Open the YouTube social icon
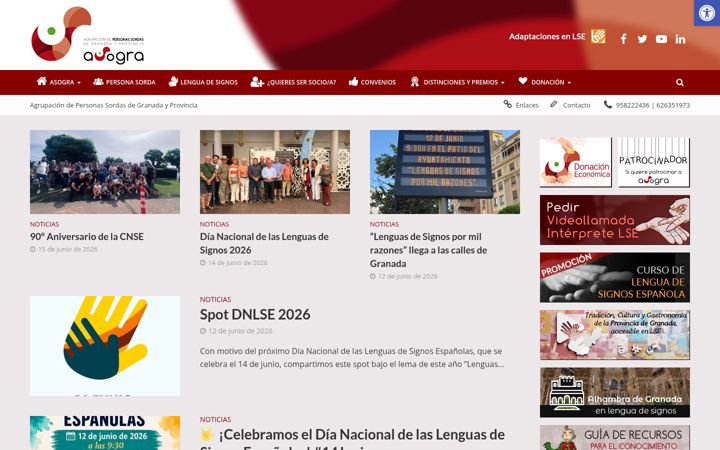 661,39
